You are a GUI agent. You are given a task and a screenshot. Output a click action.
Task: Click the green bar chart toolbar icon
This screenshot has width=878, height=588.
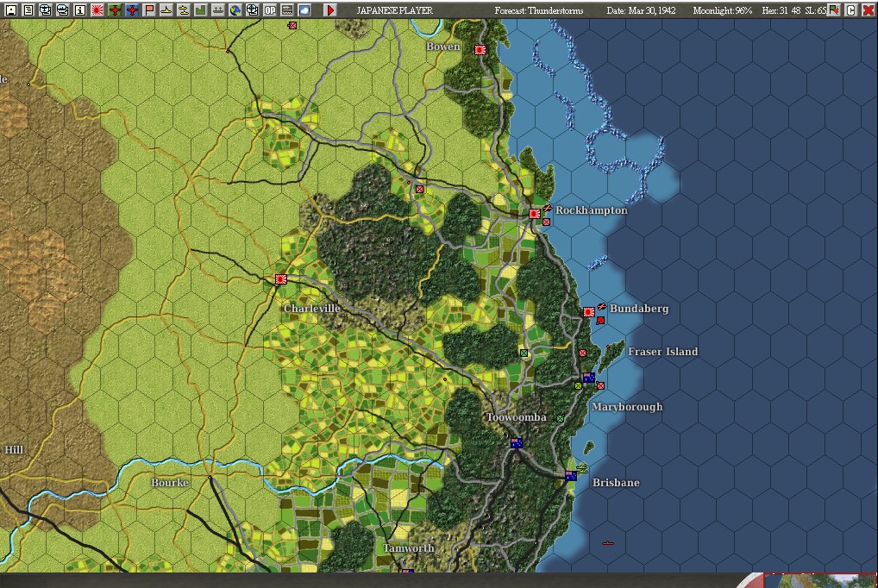click(200, 10)
